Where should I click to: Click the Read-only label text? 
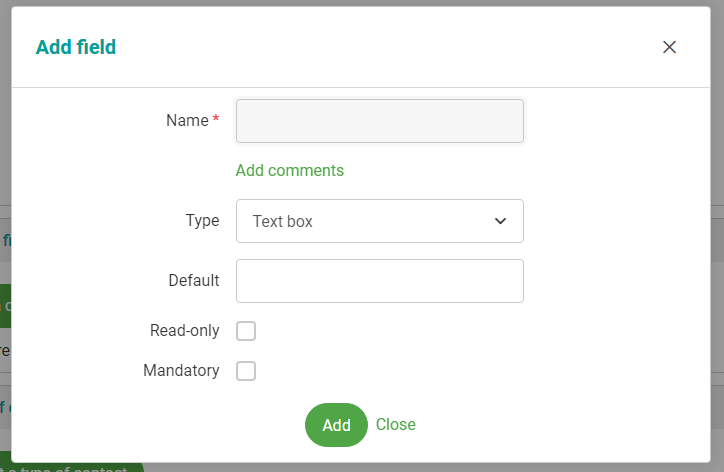coord(184,330)
